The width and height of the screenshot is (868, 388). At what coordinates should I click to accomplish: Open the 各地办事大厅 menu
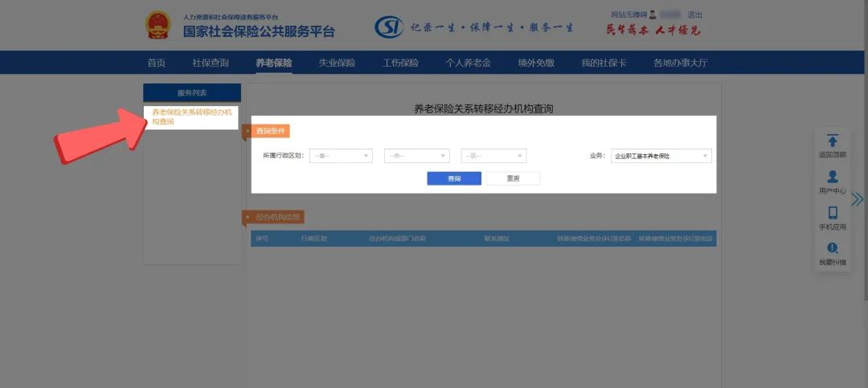pyautogui.click(x=681, y=63)
